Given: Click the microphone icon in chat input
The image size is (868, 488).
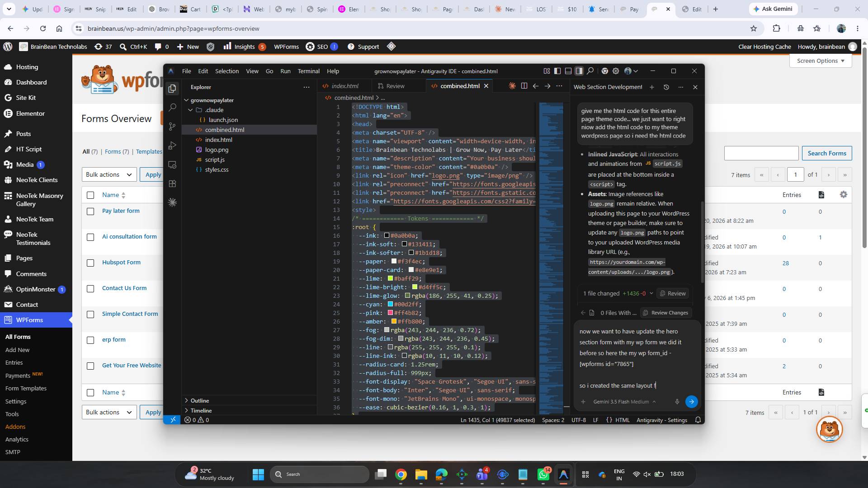Looking at the screenshot, I should tap(677, 402).
